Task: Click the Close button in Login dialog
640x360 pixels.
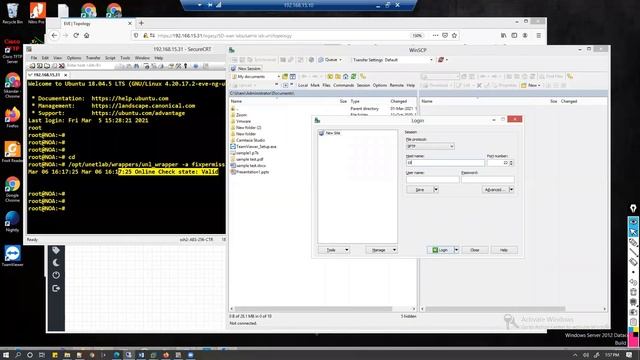Action: click(x=475, y=250)
